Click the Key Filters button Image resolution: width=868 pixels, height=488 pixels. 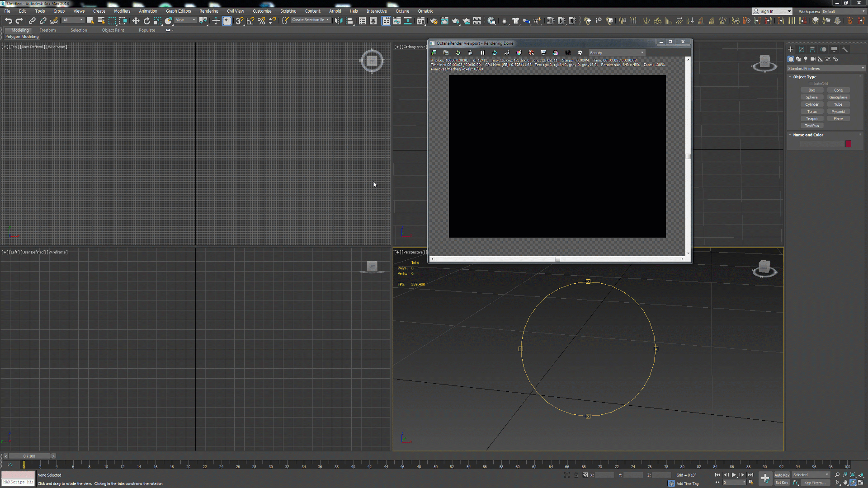[x=815, y=483]
